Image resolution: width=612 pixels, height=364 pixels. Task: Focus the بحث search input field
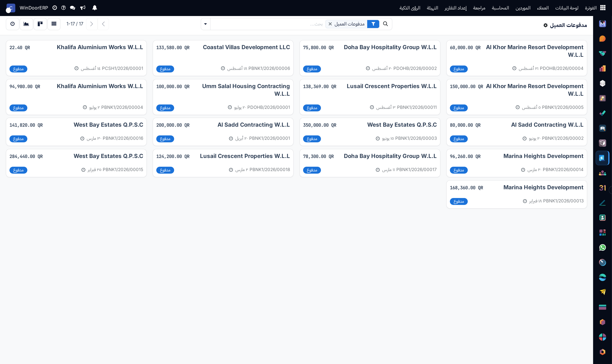tap(268, 24)
